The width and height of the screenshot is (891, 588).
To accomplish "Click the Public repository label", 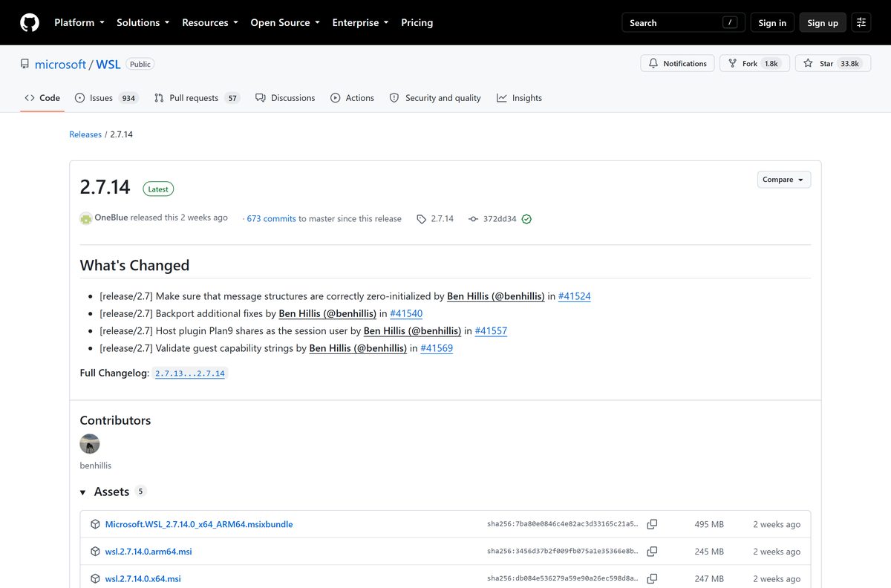I will (140, 65).
